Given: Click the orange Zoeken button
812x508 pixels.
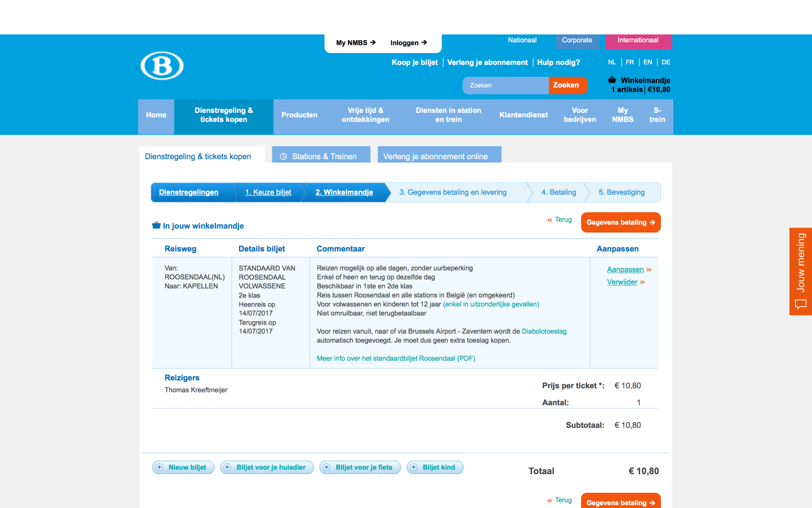Looking at the screenshot, I should pyautogui.click(x=567, y=85).
